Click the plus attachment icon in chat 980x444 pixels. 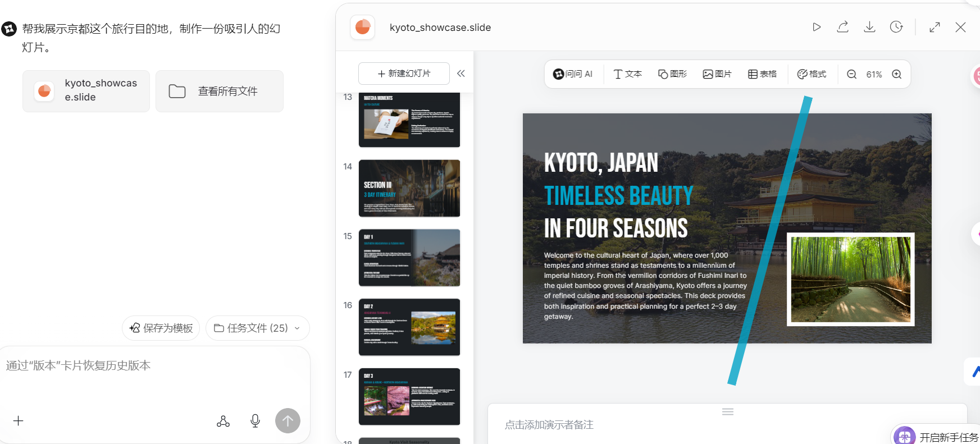(x=19, y=421)
